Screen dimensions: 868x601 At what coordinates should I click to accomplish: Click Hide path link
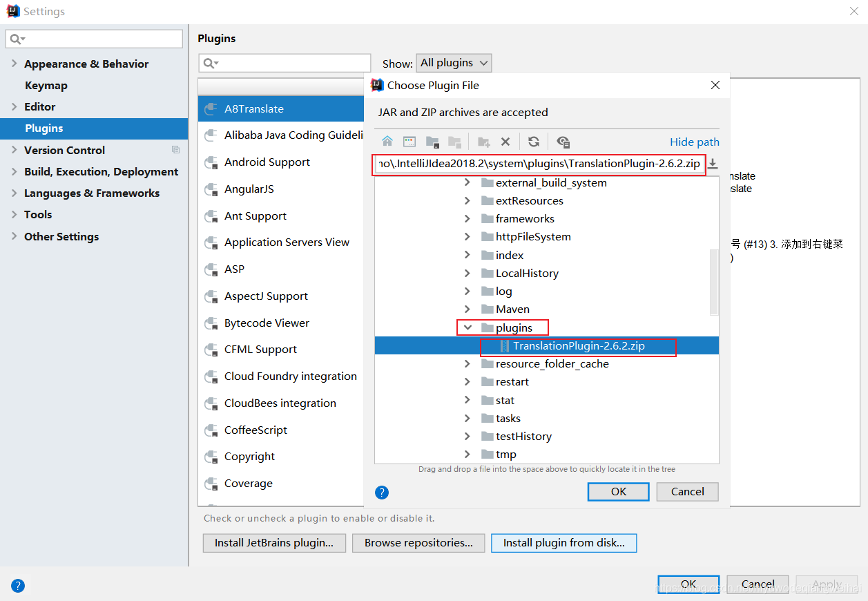695,142
